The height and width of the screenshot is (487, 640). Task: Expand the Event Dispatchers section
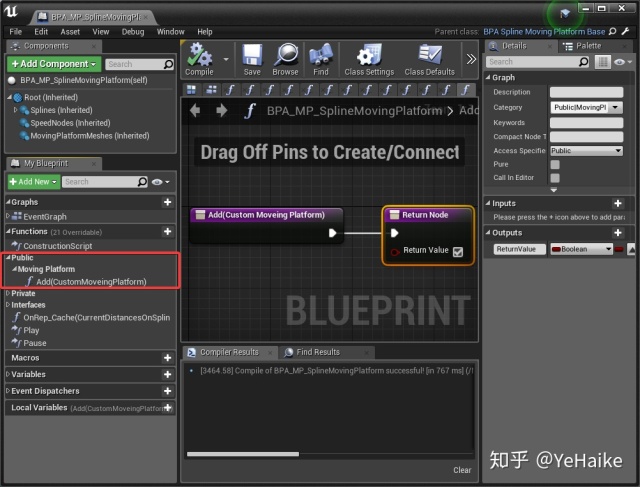tap(8, 391)
